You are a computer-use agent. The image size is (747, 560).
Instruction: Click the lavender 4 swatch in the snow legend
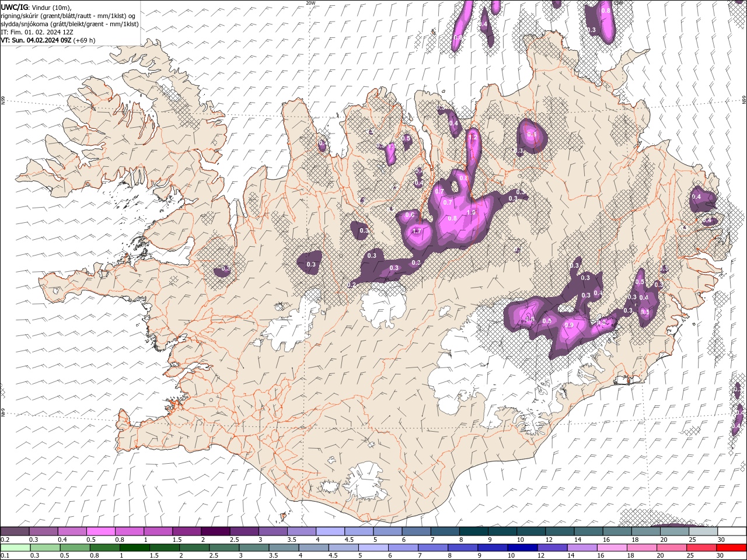click(x=330, y=531)
